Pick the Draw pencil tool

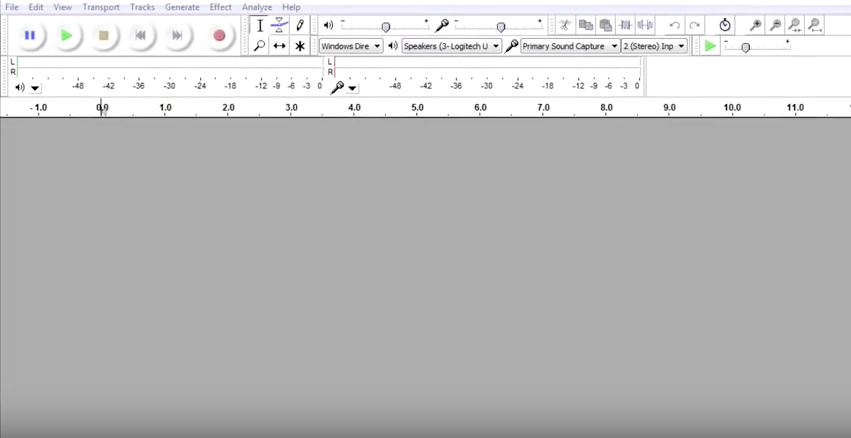click(x=300, y=26)
